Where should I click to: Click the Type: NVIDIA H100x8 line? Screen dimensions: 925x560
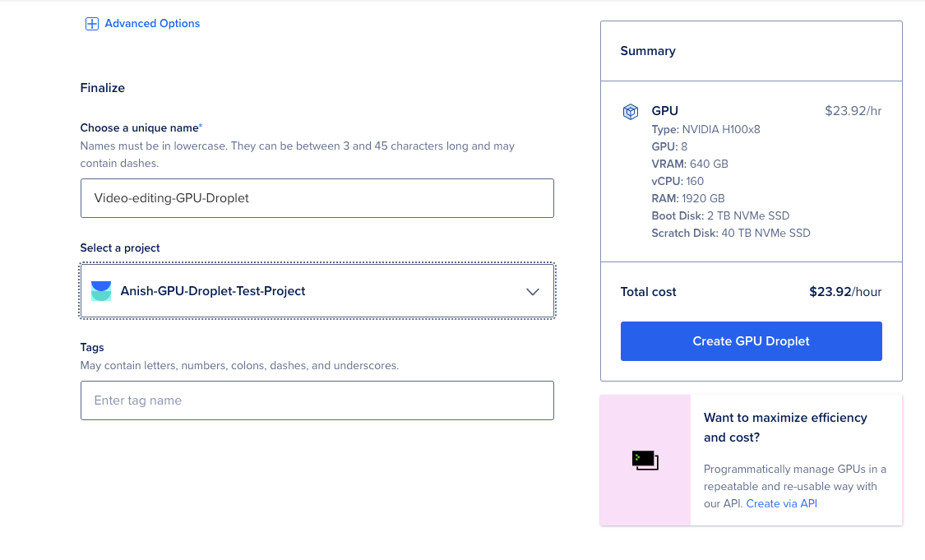(705, 129)
